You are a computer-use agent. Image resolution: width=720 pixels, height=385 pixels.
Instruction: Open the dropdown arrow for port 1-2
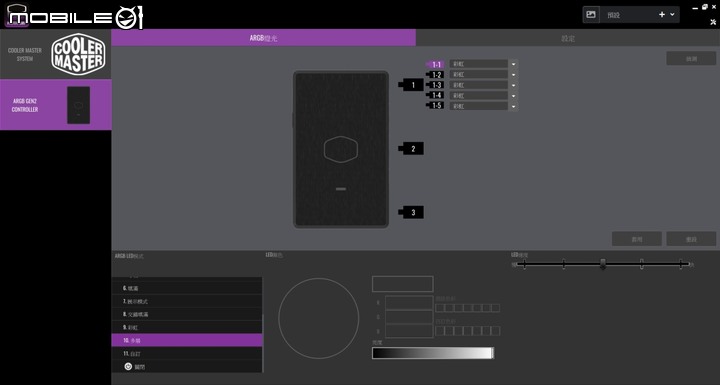(513, 74)
